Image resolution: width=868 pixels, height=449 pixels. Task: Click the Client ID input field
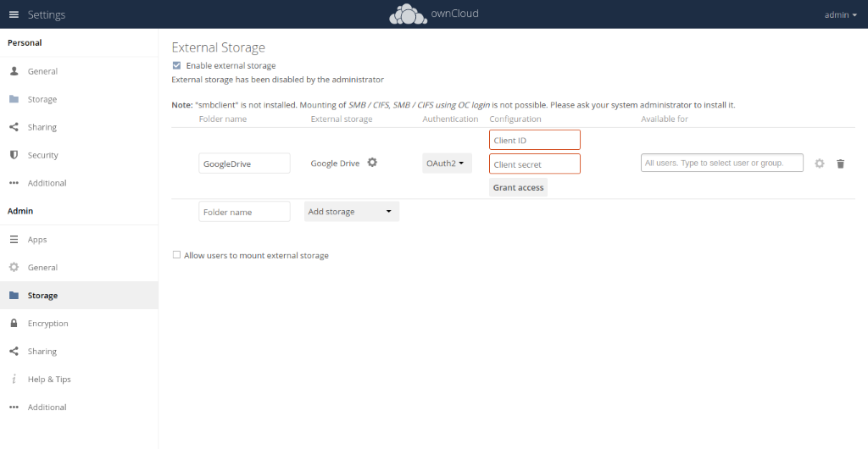(534, 140)
